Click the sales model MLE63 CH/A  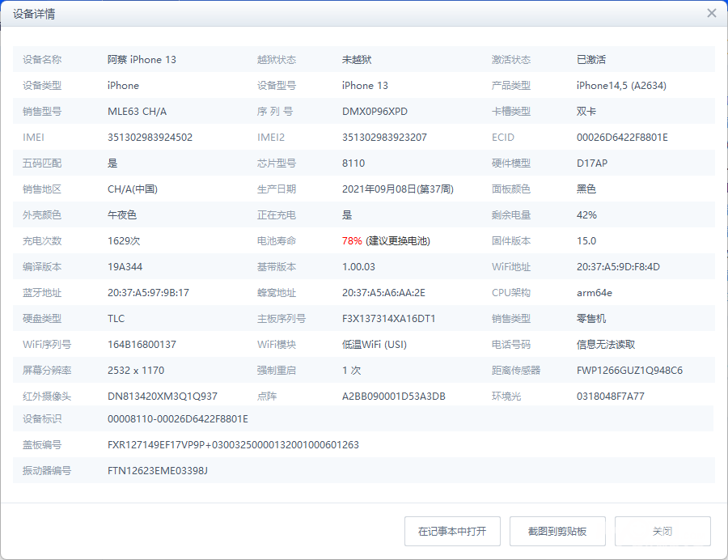pyautogui.click(x=137, y=112)
